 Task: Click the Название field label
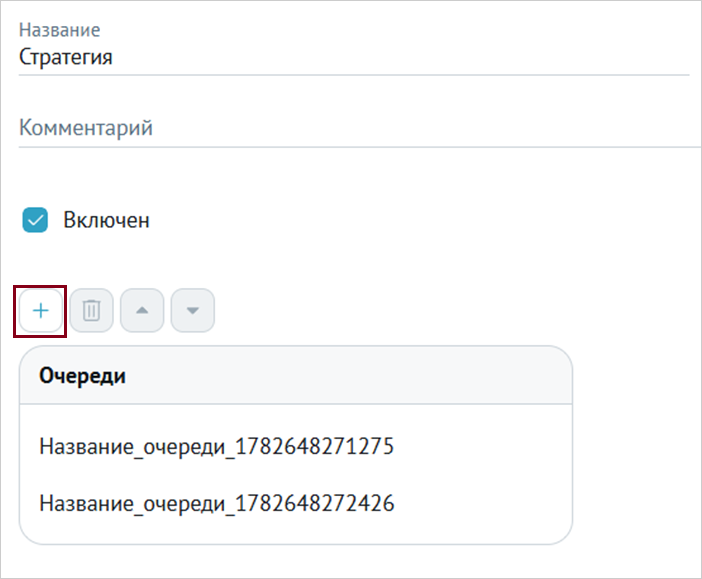tap(60, 30)
